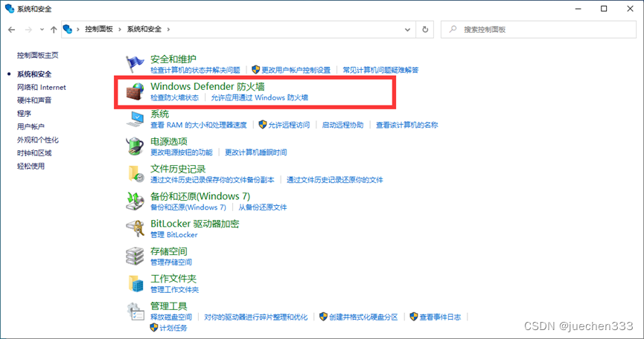The width and height of the screenshot is (644, 339).
Task: Click the Administrative Tools gear icon
Action: (x=135, y=311)
